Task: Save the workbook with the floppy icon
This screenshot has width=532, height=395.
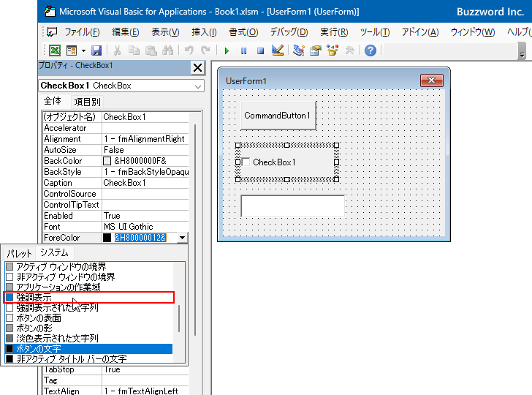Action: click(96, 50)
